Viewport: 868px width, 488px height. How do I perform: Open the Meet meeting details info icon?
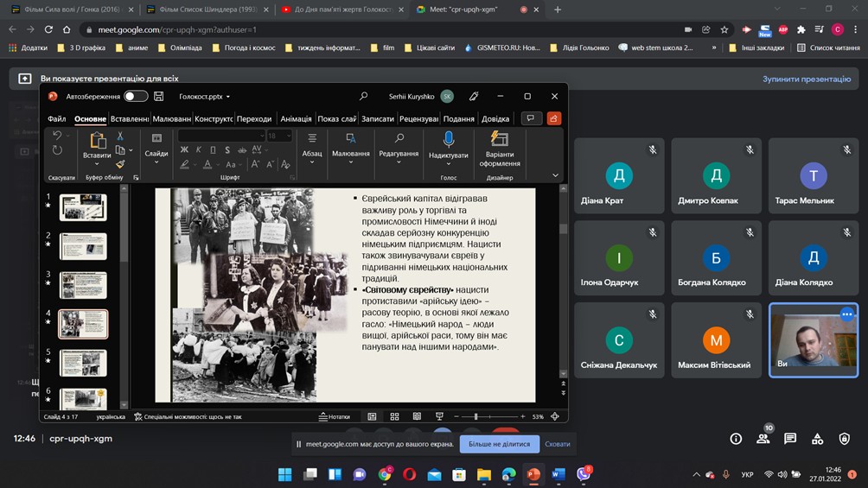pyautogui.click(x=736, y=438)
